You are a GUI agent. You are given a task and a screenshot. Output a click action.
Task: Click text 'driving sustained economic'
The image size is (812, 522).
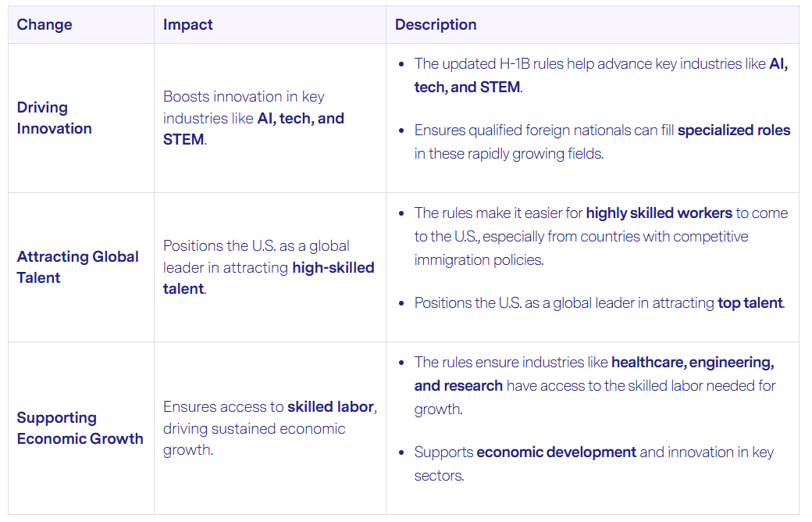(x=254, y=429)
